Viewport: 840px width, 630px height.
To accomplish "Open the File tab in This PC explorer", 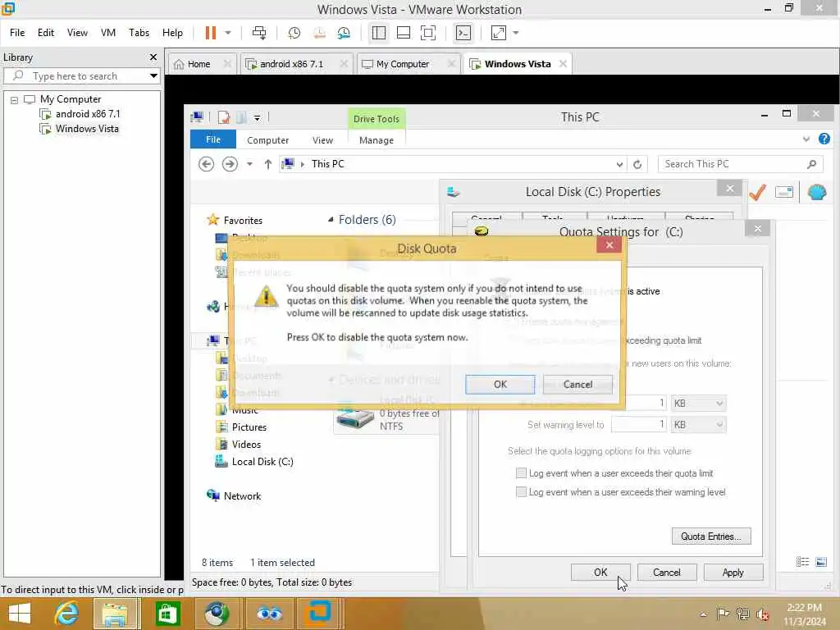I will (212, 139).
